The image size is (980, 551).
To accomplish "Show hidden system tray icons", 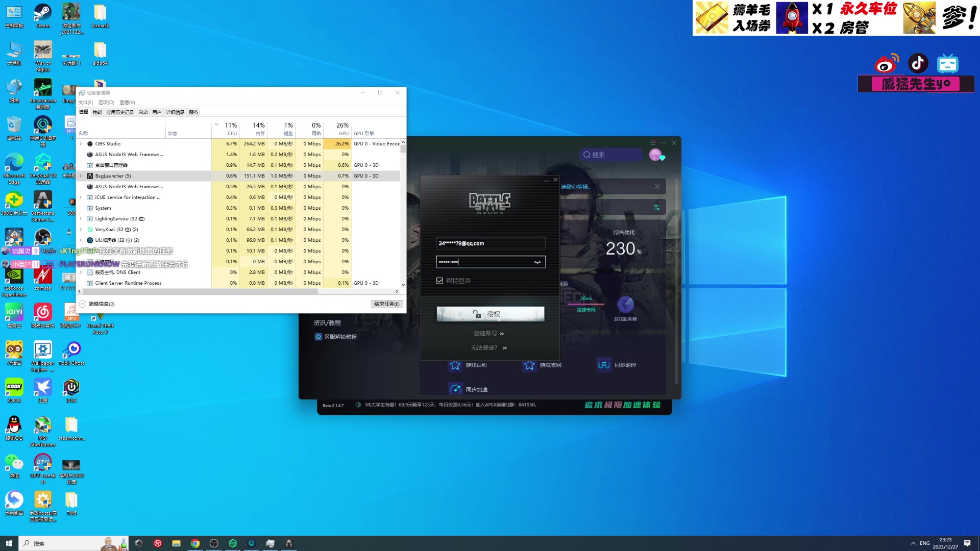I will 913,543.
